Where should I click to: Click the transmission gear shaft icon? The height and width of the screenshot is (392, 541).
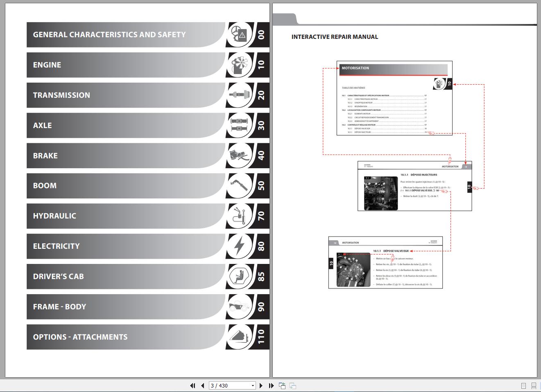point(239,95)
